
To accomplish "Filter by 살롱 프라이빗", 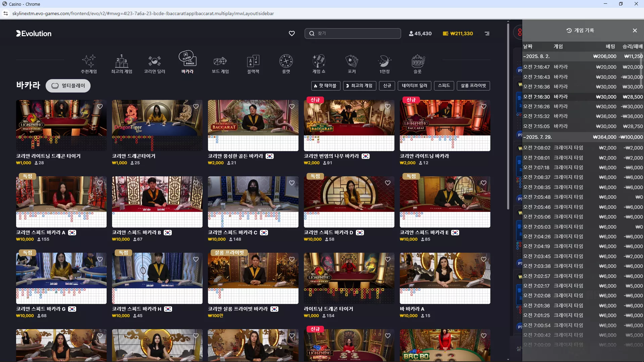I will click(473, 86).
